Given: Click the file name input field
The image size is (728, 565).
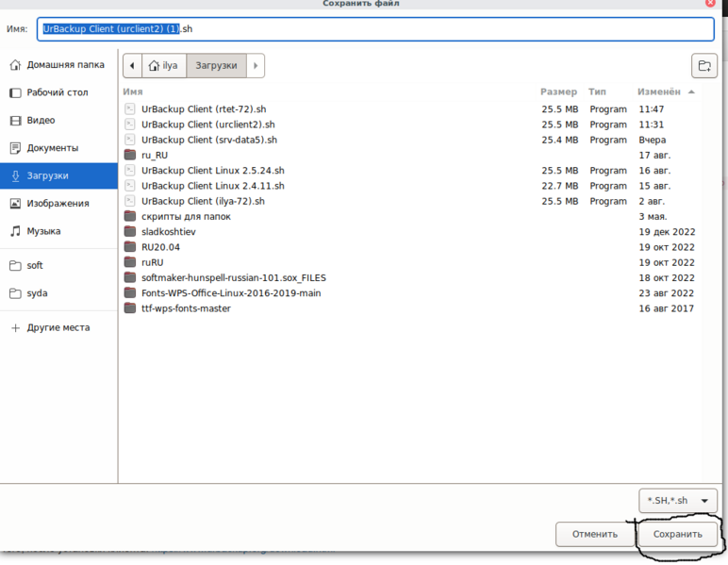Looking at the screenshot, I should tap(375, 29).
